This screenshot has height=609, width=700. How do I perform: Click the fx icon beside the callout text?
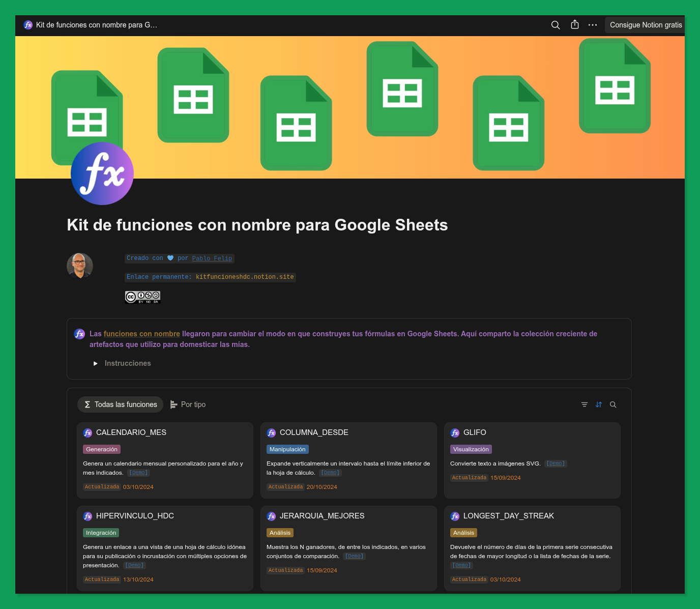tap(79, 334)
